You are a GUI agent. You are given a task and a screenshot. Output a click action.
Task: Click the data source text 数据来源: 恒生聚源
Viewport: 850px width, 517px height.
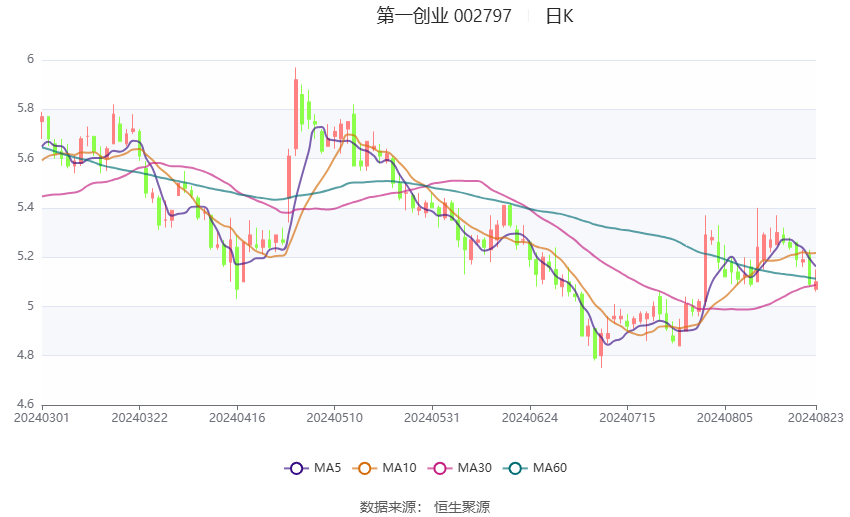425,507
